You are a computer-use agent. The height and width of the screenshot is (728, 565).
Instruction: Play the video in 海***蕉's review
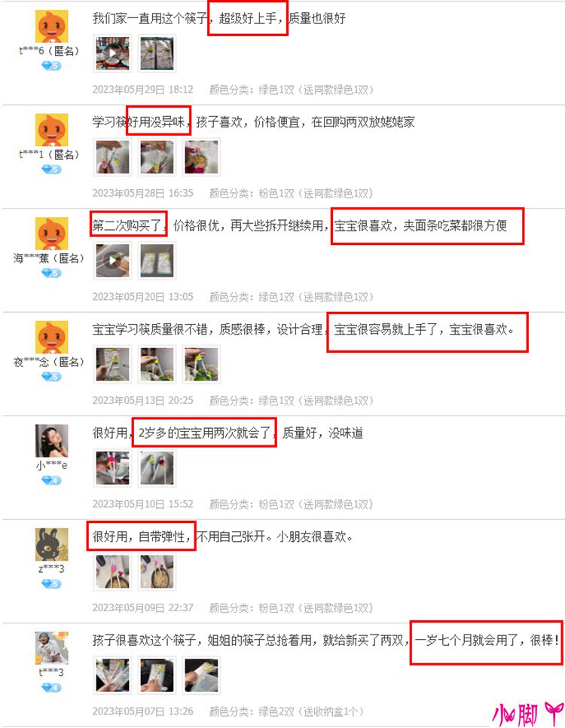tap(112, 262)
